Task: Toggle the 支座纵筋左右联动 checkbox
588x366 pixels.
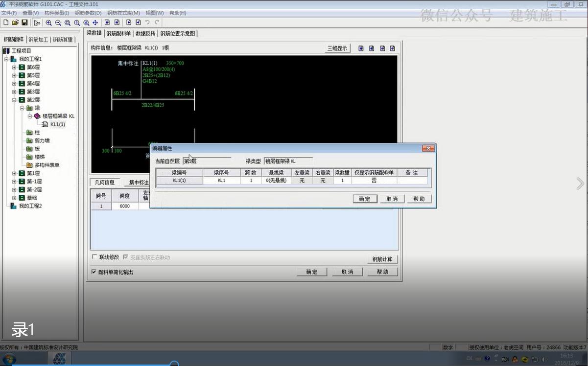Action: click(x=126, y=257)
